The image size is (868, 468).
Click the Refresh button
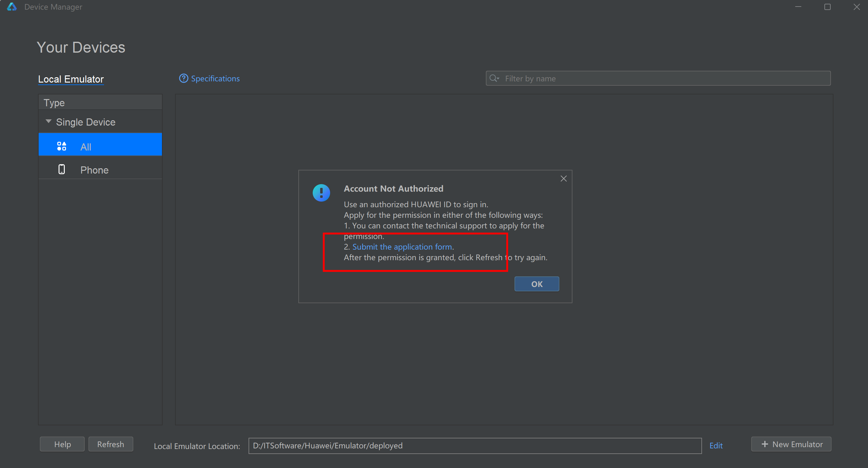pos(111,444)
